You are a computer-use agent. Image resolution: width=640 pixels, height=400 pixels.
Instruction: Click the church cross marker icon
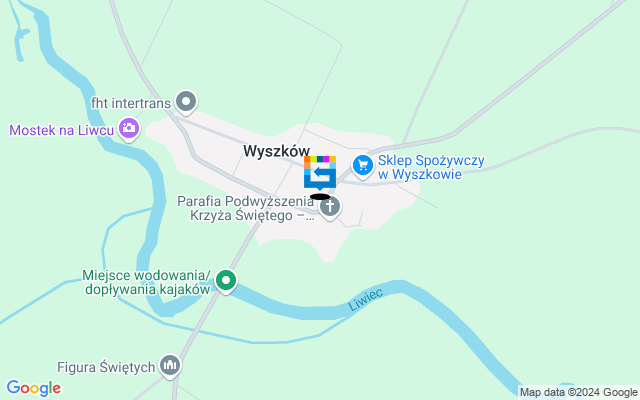330,207
